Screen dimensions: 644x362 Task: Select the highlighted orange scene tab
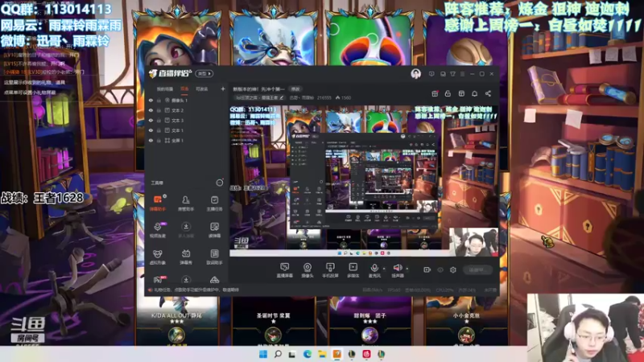[x=184, y=89]
